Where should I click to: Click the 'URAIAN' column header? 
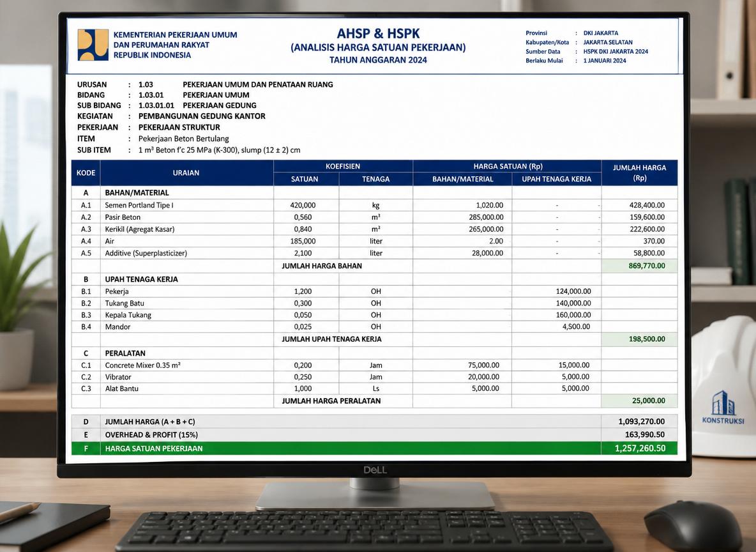(x=186, y=172)
